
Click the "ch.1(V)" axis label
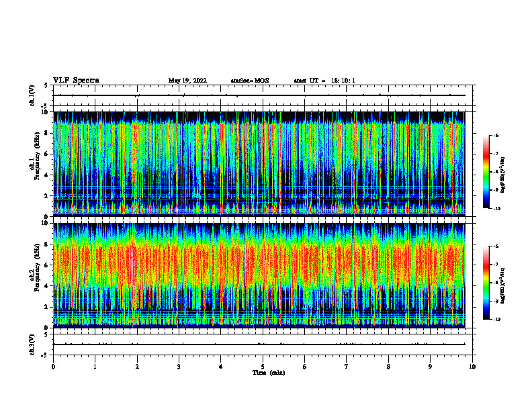[x=32, y=95]
